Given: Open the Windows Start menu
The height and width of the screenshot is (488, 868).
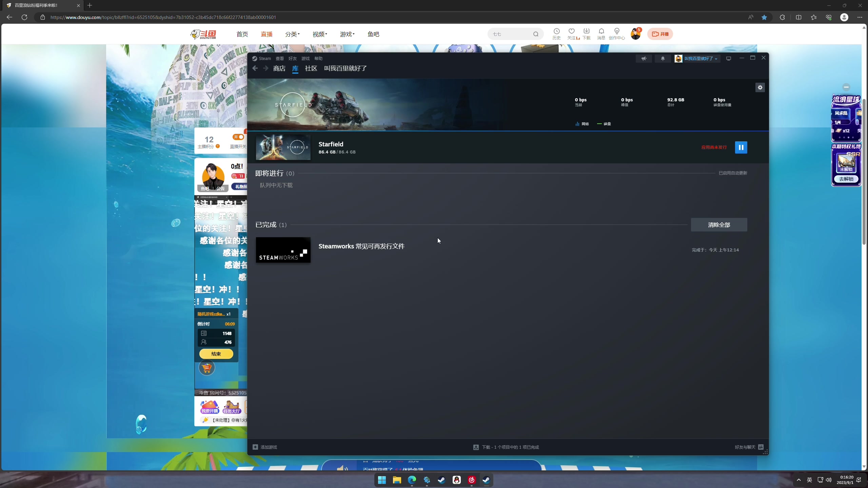Looking at the screenshot, I should pyautogui.click(x=382, y=480).
